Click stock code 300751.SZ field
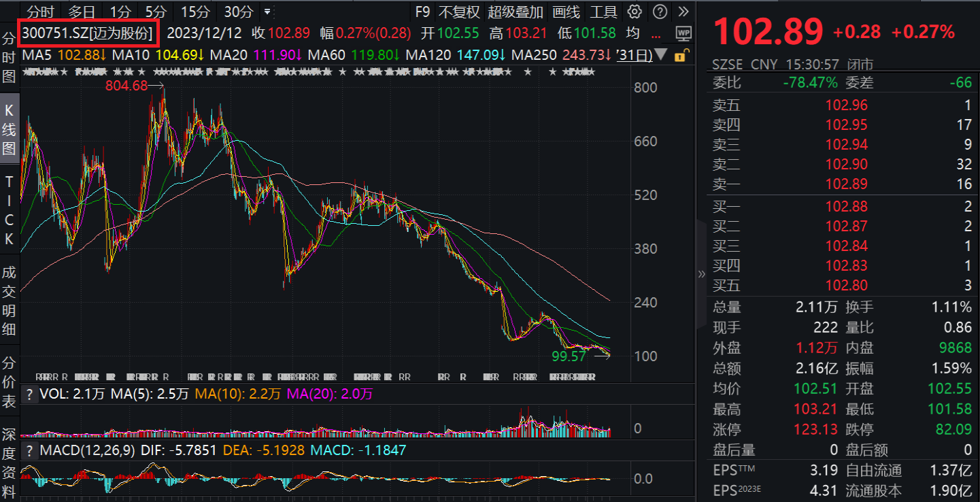 [89, 33]
